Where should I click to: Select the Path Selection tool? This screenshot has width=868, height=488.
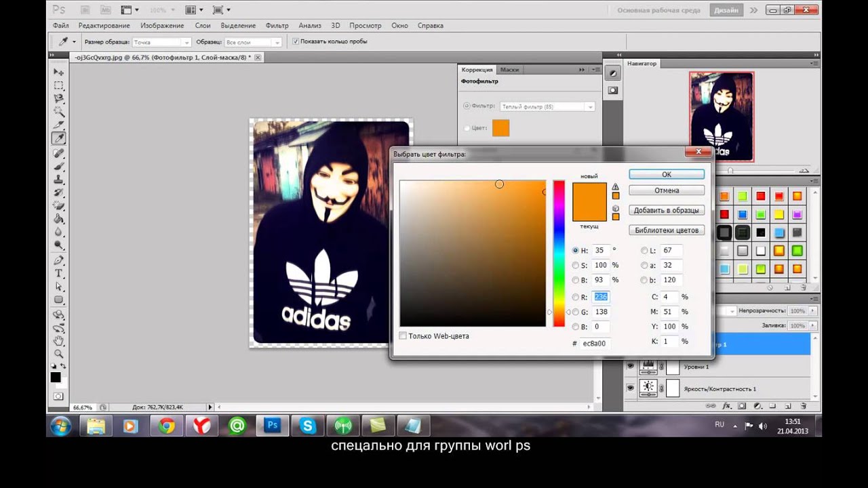(59, 287)
